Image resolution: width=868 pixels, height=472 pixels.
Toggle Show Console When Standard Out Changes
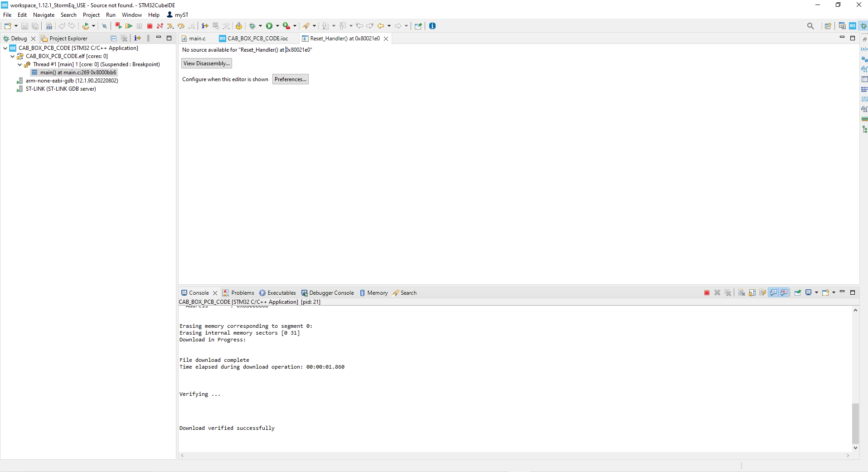774,293
